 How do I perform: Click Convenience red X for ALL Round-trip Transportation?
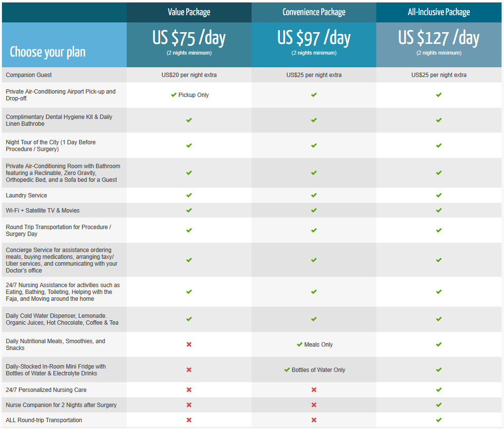point(314,420)
